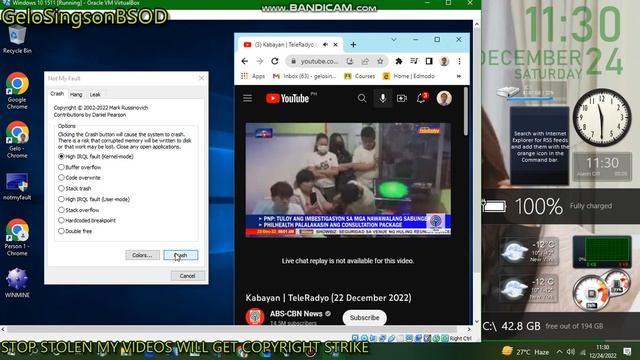Open the Person 1 - Chrome shortcut
The image size is (640, 360).
17,237
